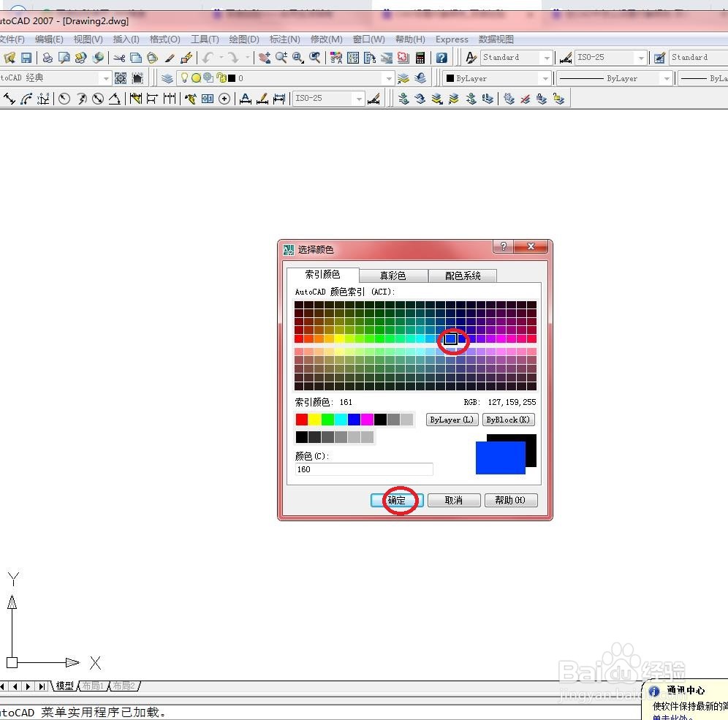Select the yellow standard color swatch
The image size is (728, 720).
click(x=315, y=420)
